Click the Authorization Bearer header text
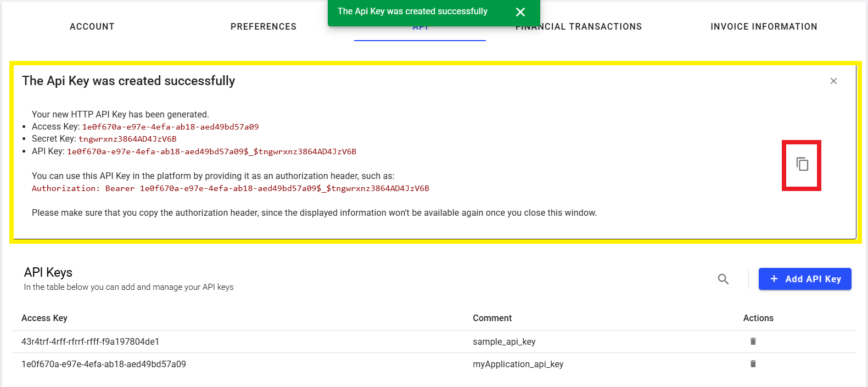The height and width of the screenshot is (387, 868). 230,188
